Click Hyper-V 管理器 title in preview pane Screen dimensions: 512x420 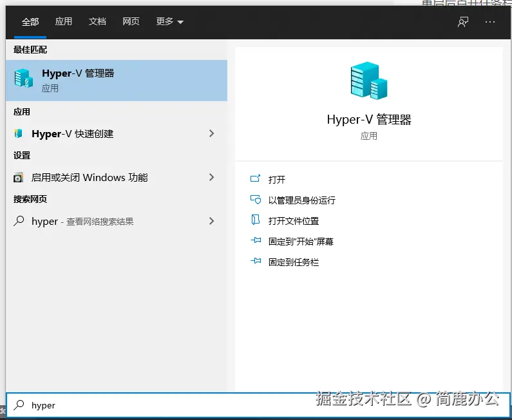[369, 120]
